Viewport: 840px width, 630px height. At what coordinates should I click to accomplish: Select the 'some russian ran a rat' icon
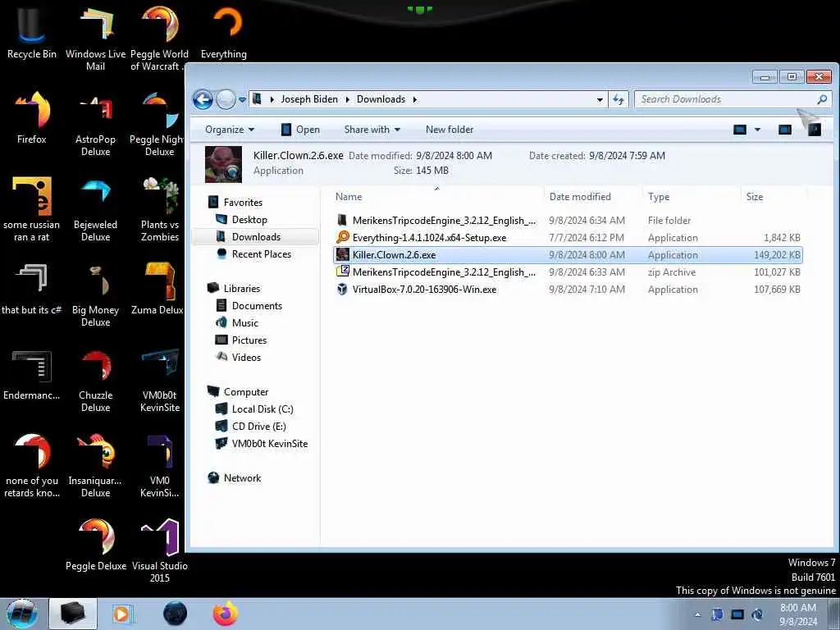32,210
